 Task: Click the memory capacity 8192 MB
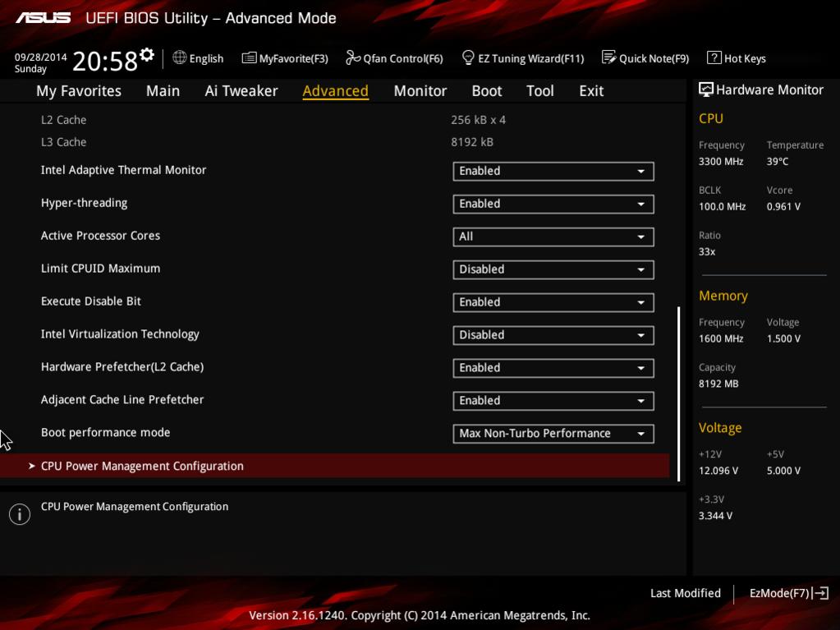pos(718,384)
